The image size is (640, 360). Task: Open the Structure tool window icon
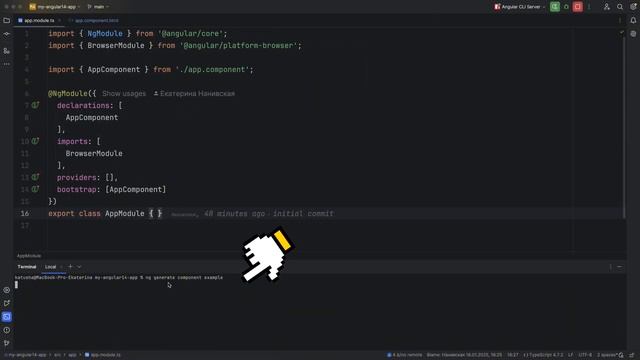pyautogui.click(x=7, y=51)
